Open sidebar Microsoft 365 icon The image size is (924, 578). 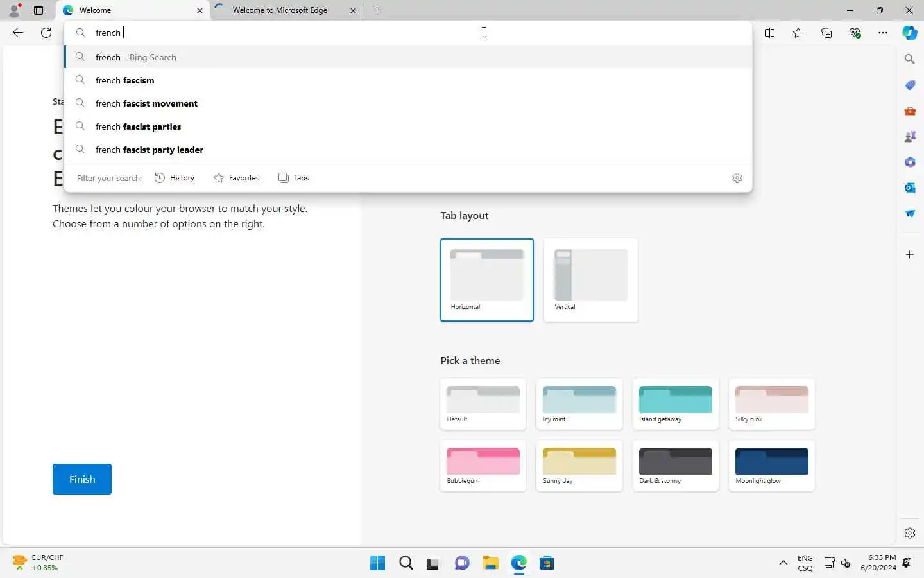point(909,162)
